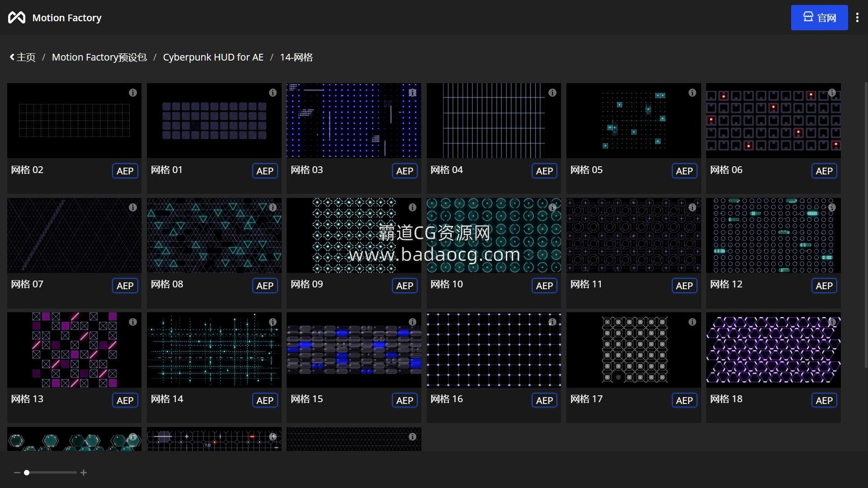
Task: Click AEP button for 网格 01
Action: tap(264, 171)
